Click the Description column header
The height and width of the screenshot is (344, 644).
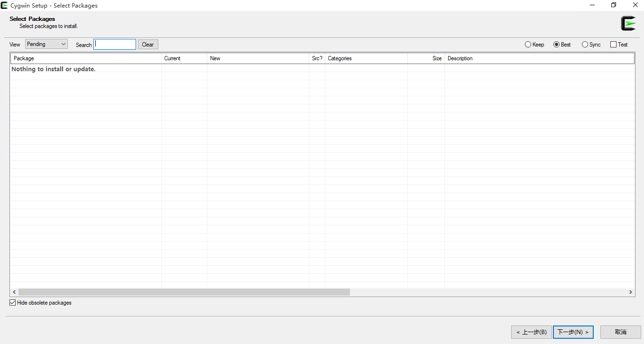coord(539,58)
